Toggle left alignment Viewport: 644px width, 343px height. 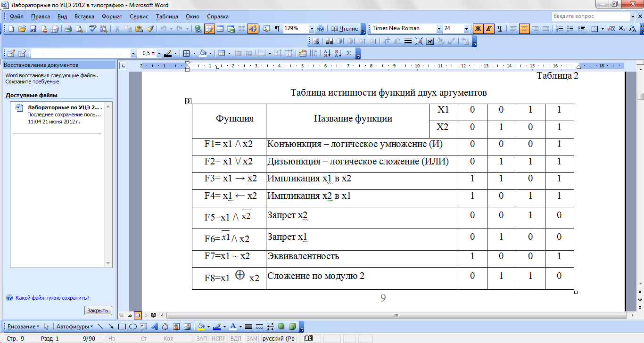coord(513,29)
